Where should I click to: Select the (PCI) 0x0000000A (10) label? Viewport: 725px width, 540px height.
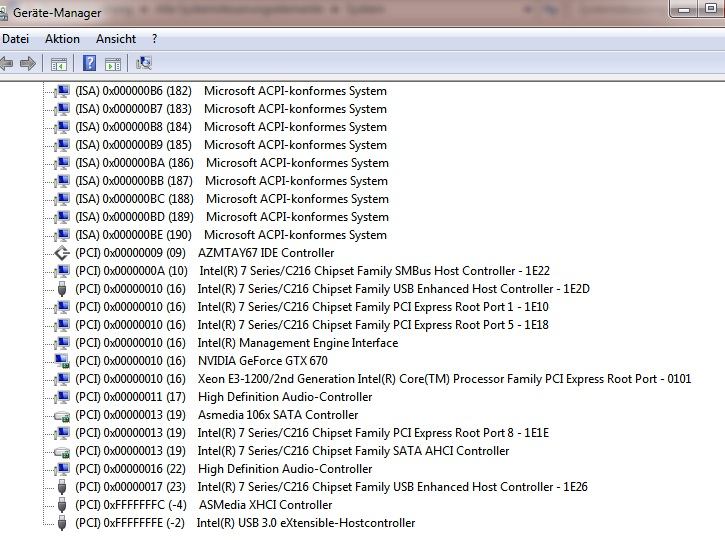tap(131, 271)
